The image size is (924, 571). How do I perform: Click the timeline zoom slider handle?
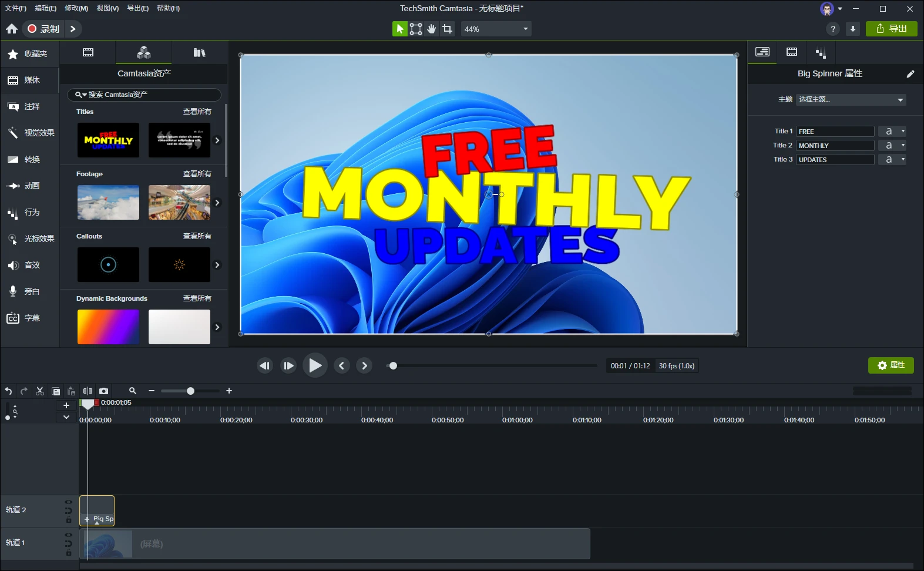pos(190,391)
